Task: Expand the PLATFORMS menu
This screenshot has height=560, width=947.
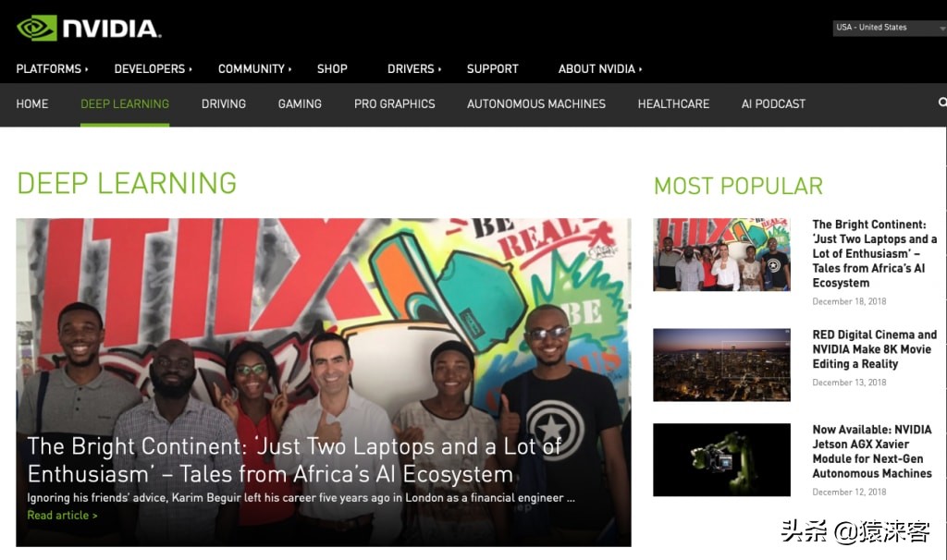Action: click(52, 68)
